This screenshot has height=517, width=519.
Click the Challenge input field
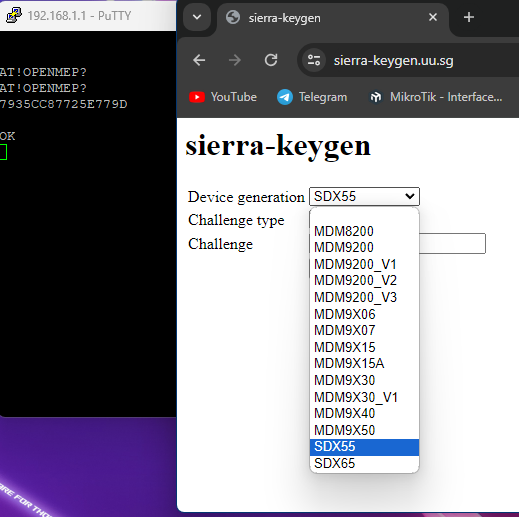(452, 243)
